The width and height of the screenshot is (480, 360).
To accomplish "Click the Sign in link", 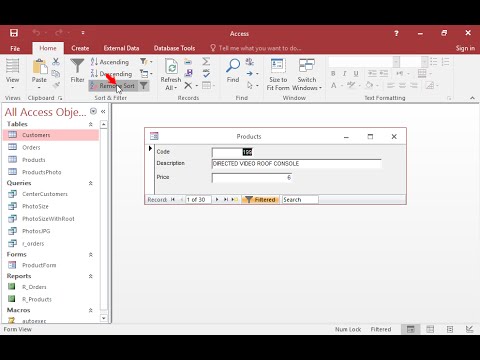I will coord(465,48).
